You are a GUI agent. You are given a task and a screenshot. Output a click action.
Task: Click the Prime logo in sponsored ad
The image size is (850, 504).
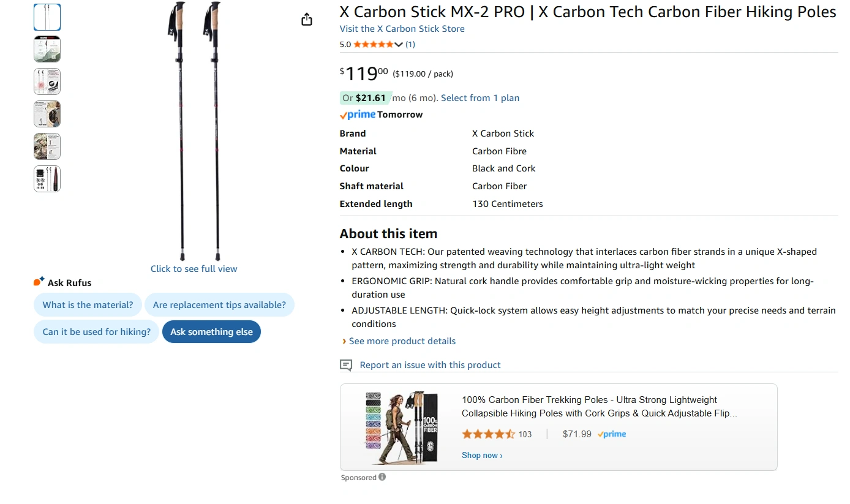[x=612, y=434]
